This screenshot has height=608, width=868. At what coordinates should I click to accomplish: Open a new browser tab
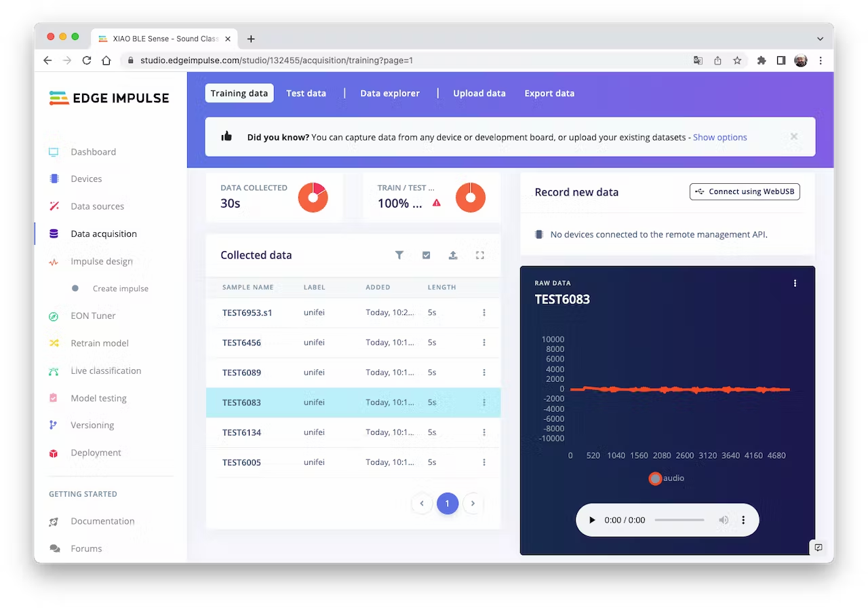(x=251, y=39)
